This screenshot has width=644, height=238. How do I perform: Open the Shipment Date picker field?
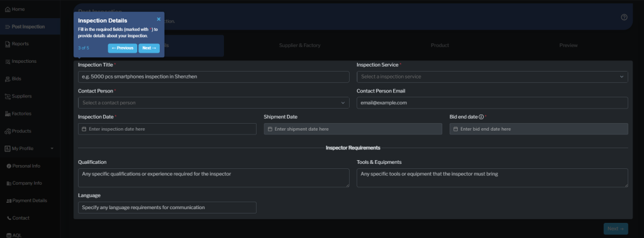click(x=353, y=129)
